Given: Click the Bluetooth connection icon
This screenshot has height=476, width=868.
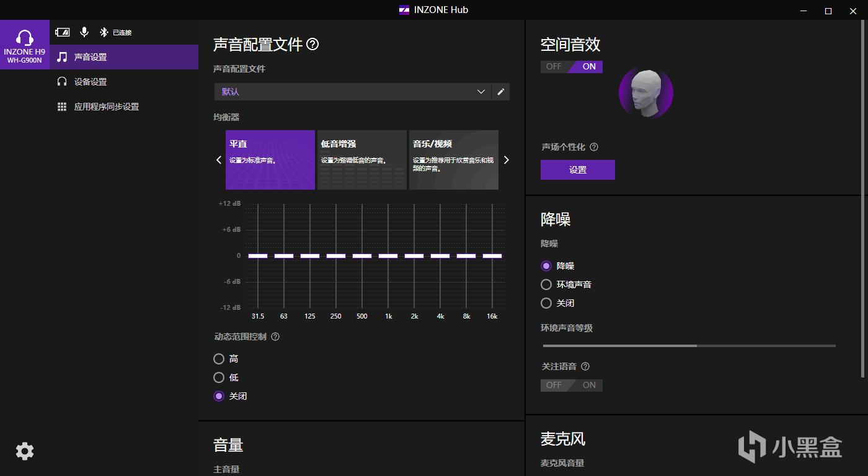Looking at the screenshot, I should pyautogui.click(x=104, y=32).
